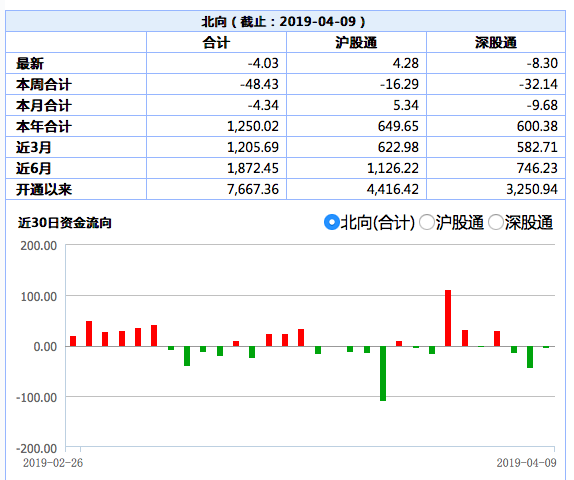574x480 pixels.
Task: Click the value 1,126.22 in 近6月 row
Action: pos(393,168)
